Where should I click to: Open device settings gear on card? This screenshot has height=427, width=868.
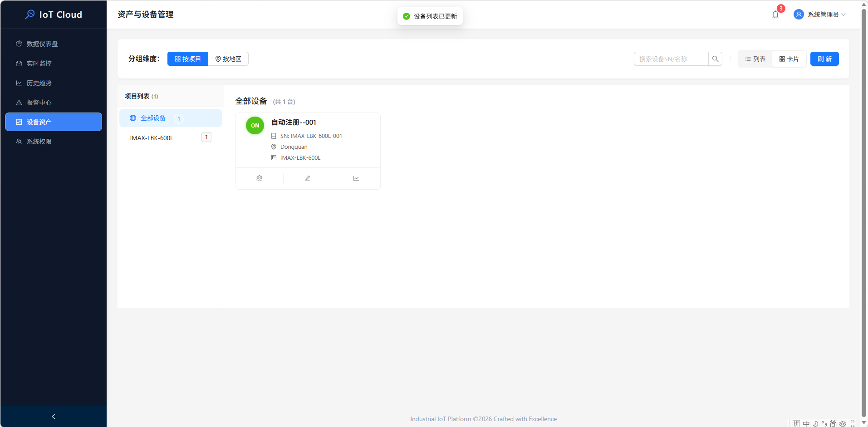click(x=260, y=178)
